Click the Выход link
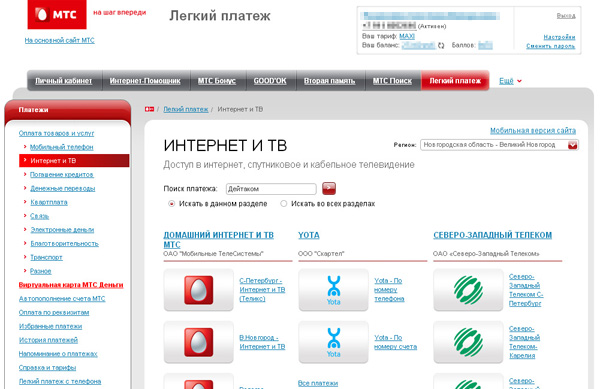Screen dimensions: 600x389 coord(566,16)
